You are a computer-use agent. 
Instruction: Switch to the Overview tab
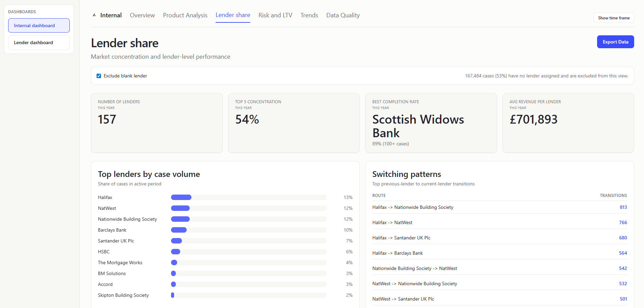pyautogui.click(x=142, y=15)
